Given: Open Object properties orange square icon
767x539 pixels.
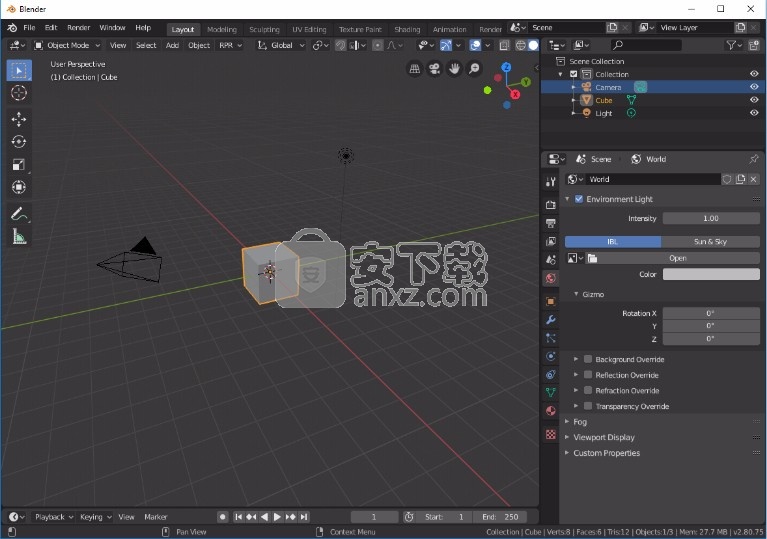Looking at the screenshot, I should click(x=551, y=301).
